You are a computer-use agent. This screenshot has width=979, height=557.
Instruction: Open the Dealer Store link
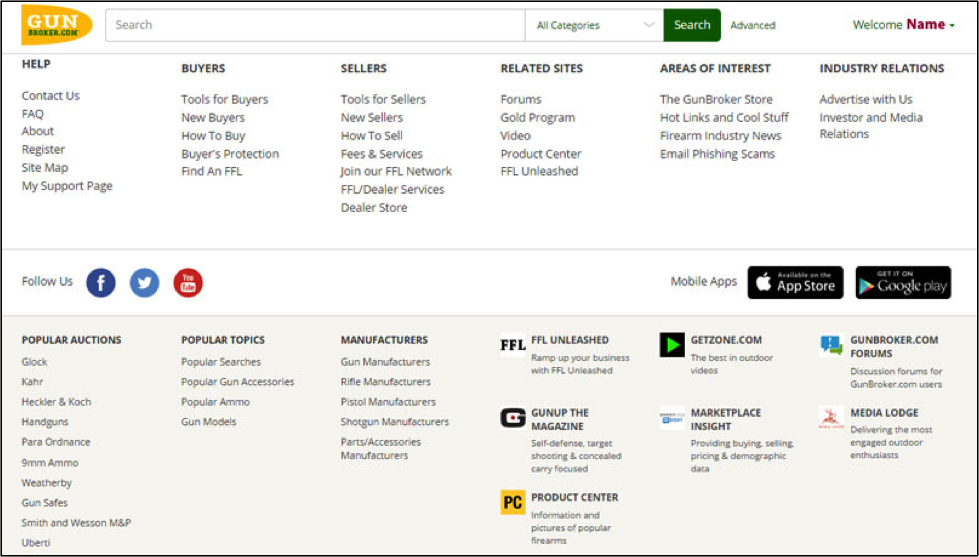[373, 207]
